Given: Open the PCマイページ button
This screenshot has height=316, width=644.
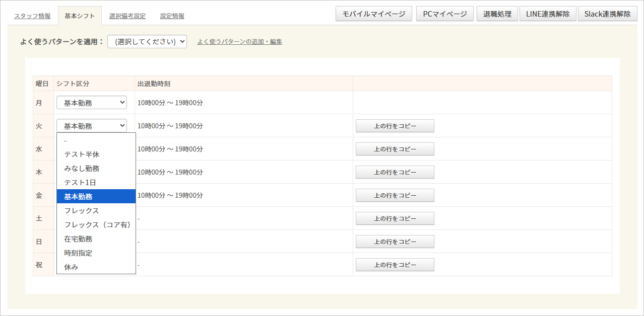Looking at the screenshot, I should tap(445, 14).
